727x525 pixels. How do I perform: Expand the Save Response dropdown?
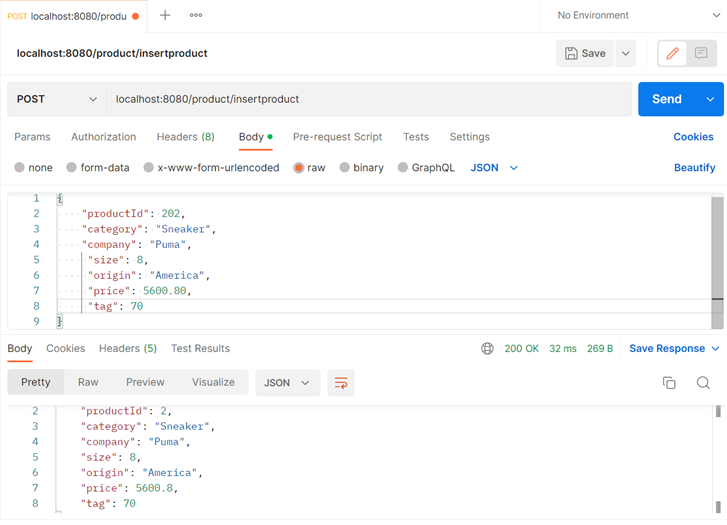(x=715, y=348)
